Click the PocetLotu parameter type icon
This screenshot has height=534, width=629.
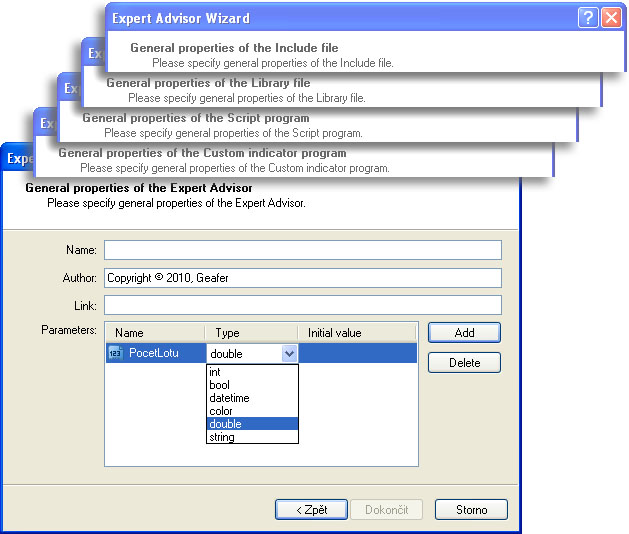(114, 353)
